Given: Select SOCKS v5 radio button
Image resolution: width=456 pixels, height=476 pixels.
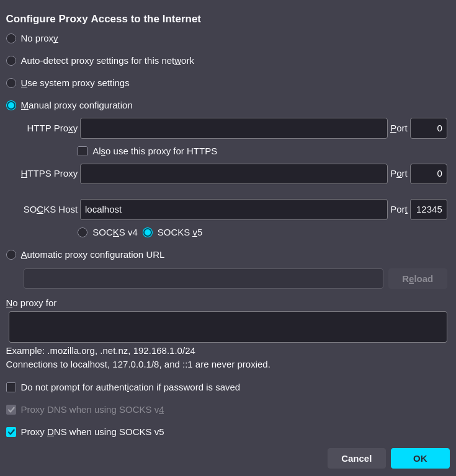Looking at the screenshot, I should 148,232.
